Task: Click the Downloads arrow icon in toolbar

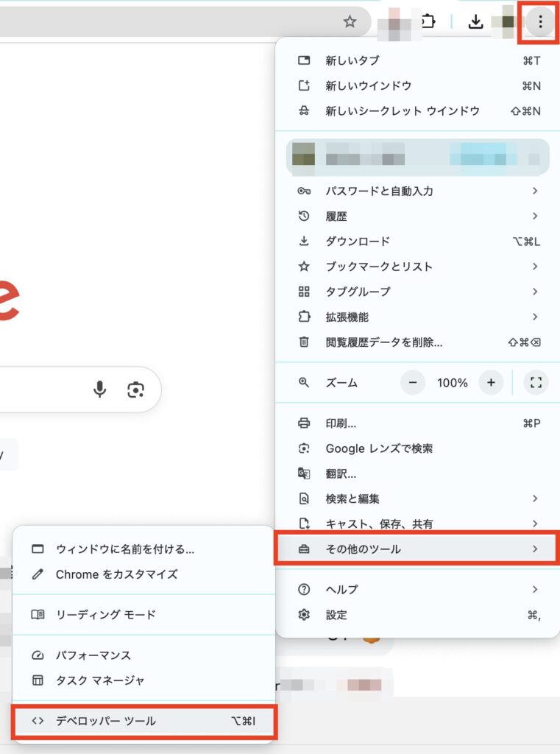Action: [476, 22]
